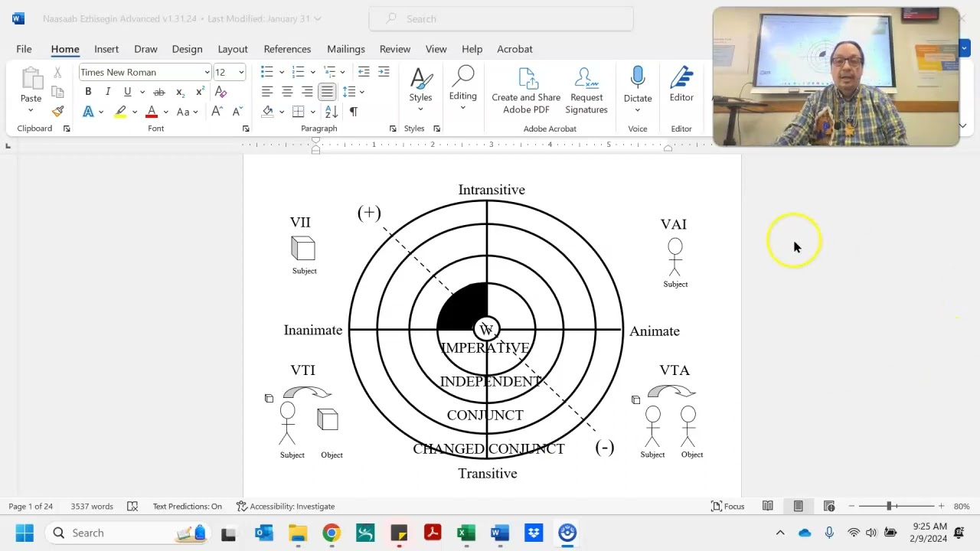Click the Dictate microphone icon
This screenshot has width=980, height=551.
(x=638, y=78)
